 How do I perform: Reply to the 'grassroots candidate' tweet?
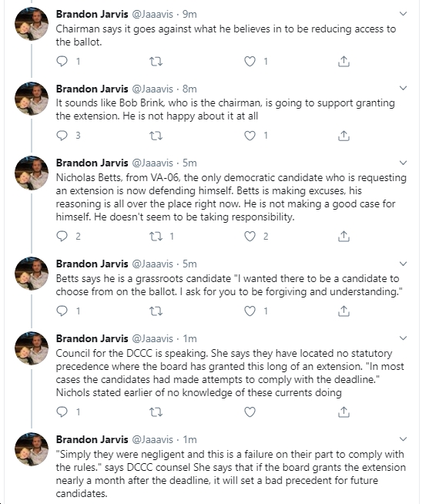tap(62, 311)
